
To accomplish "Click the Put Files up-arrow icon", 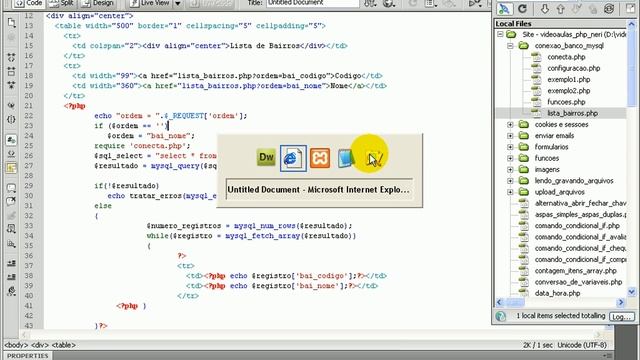I will pyautogui.click(x=560, y=9).
